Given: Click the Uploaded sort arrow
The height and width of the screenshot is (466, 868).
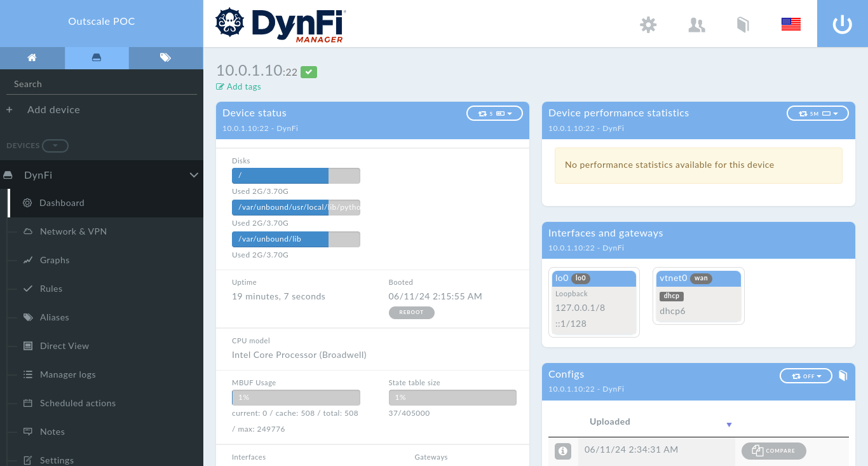Looking at the screenshot, I should (729, 425).
